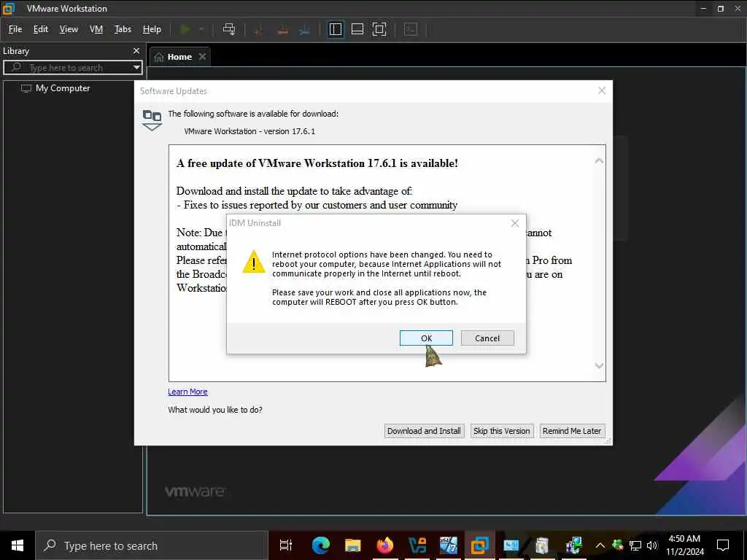Close the Library panel
747x560 pixels.
[136, 50]
